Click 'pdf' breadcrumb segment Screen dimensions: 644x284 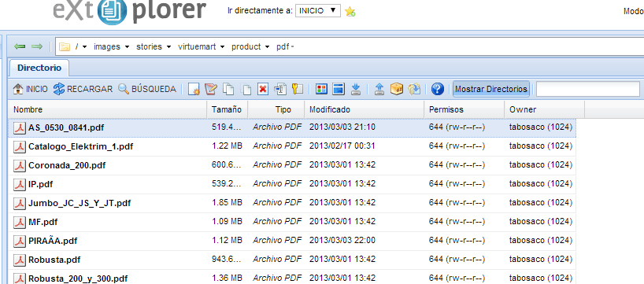pyautogui.click(x=283, y=46)
